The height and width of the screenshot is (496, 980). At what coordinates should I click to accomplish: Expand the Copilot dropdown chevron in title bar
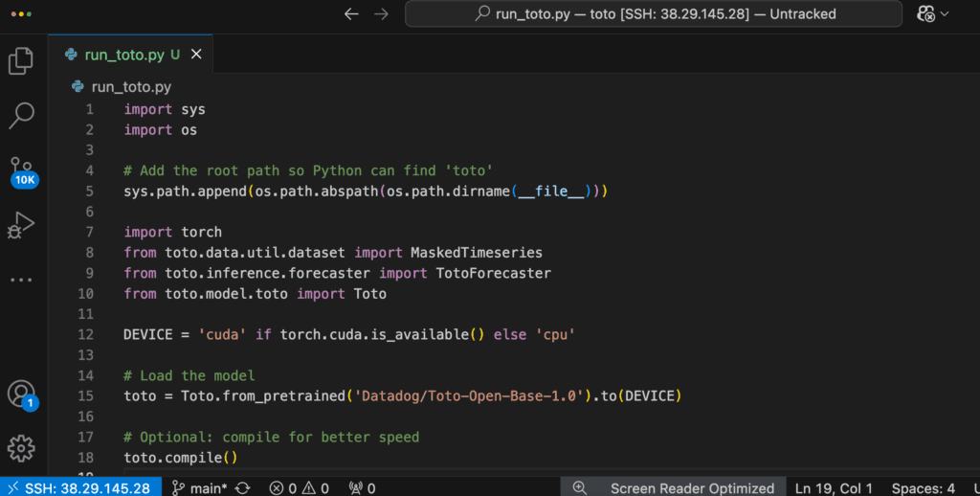[946, 14]
